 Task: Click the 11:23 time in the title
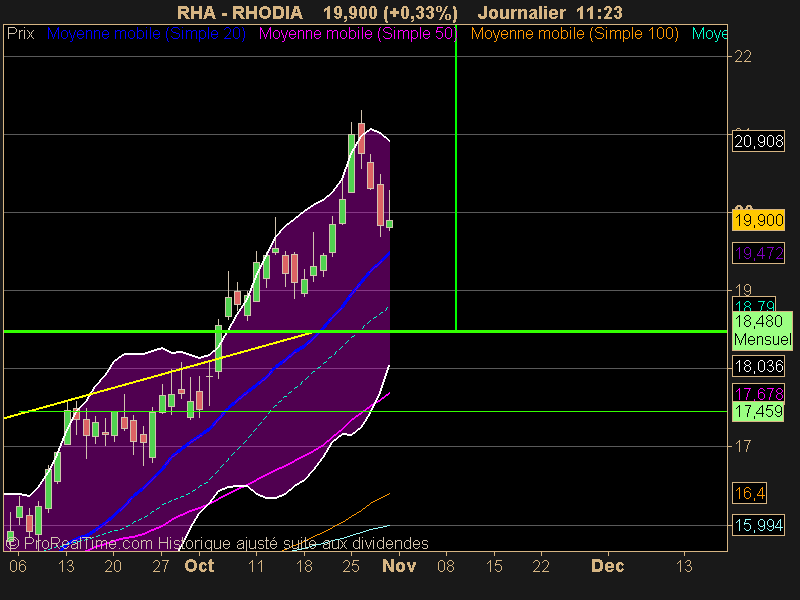click(x=599, y=12)
